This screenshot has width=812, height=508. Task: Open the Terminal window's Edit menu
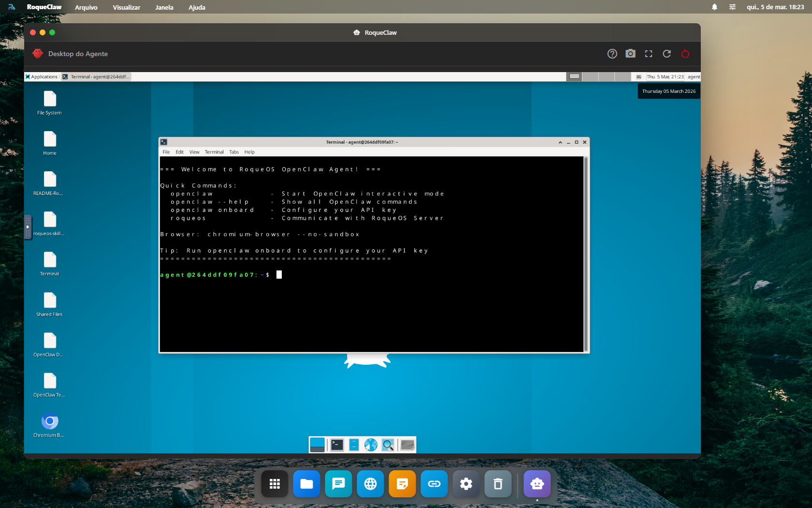(x=179, y=152)
